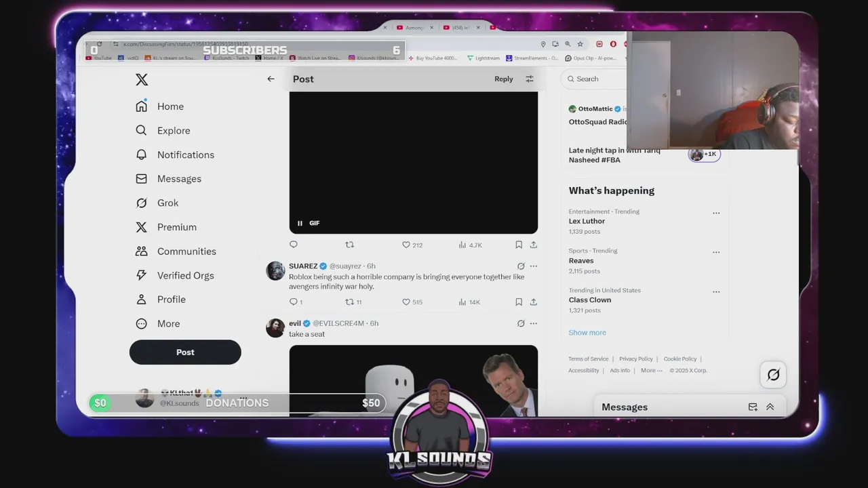Open Communities in the sidebar
This screenshot has height=488, width=868.
point(176,251)
